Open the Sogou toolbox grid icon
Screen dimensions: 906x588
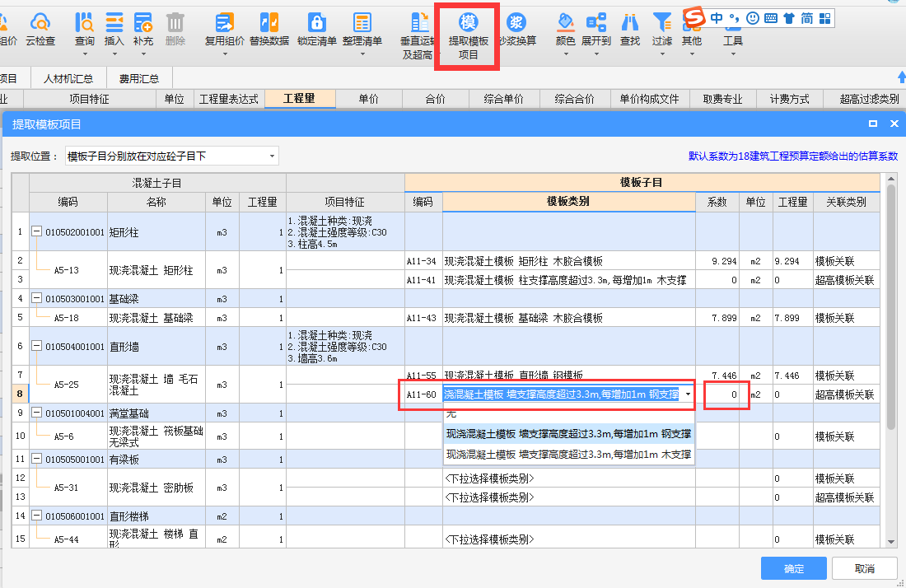[825, 18]
